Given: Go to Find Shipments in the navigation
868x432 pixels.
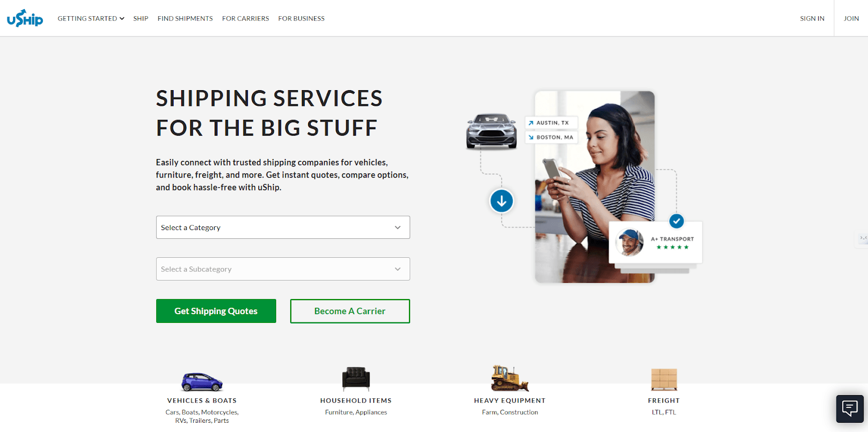Looking at the screenshot, I should (x=185, y=18).
